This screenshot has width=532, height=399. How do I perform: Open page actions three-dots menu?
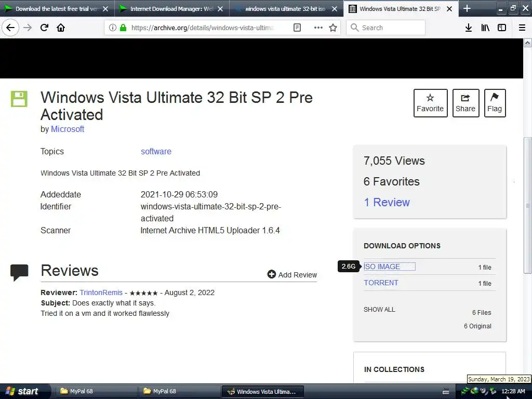(x=318, y=28)
